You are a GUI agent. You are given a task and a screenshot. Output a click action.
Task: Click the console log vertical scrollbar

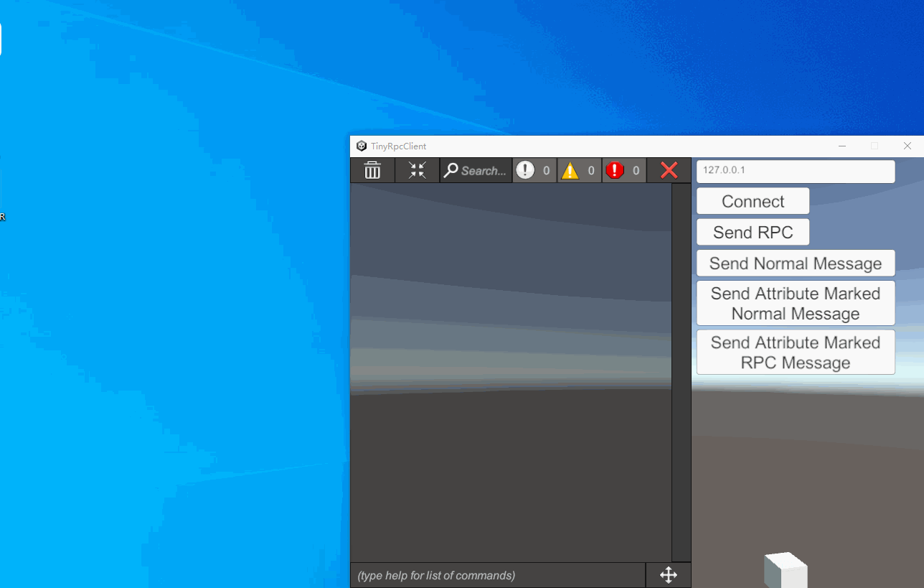[681, 372]
